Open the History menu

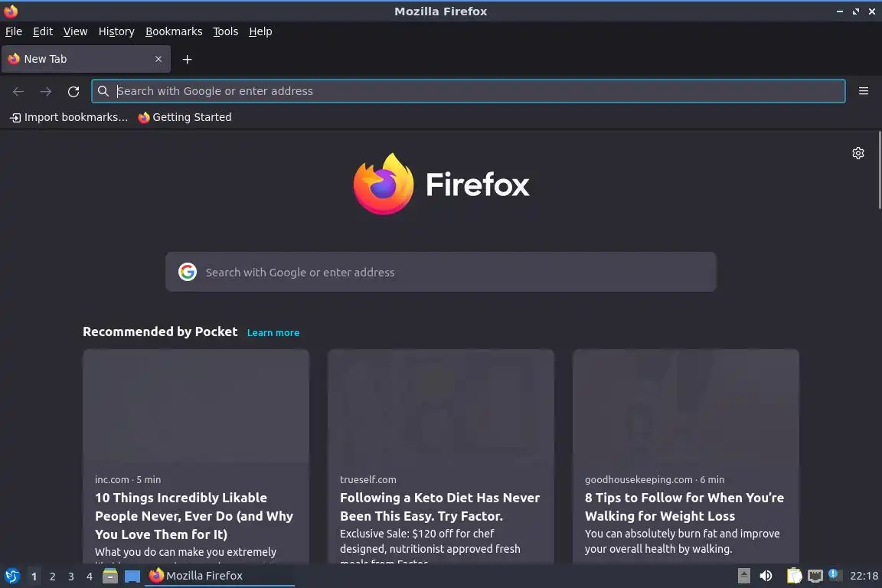(116, 31)
